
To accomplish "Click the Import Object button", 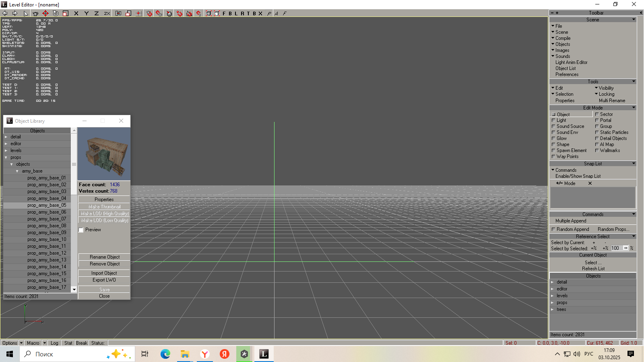I will pos(104,273).
